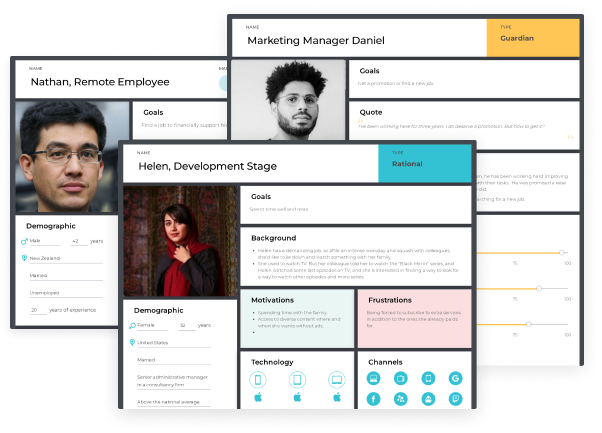Click the male gender icon in Nathan's Demographic
The image size is (602, 433).
24,241
